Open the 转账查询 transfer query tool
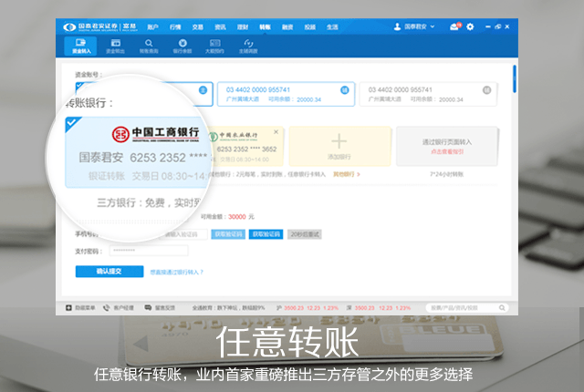 coord(149,46)
